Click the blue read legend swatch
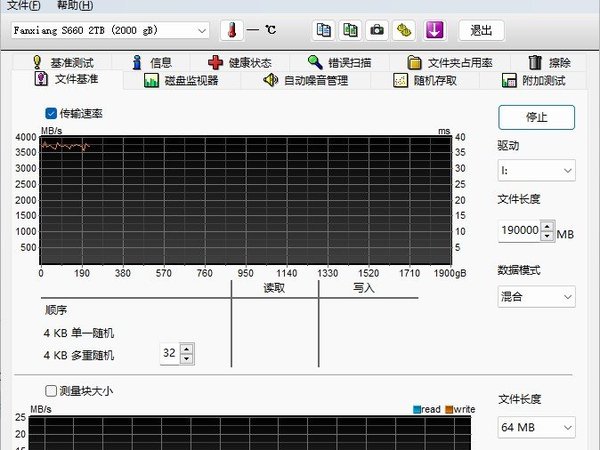 tap(417, 410)
